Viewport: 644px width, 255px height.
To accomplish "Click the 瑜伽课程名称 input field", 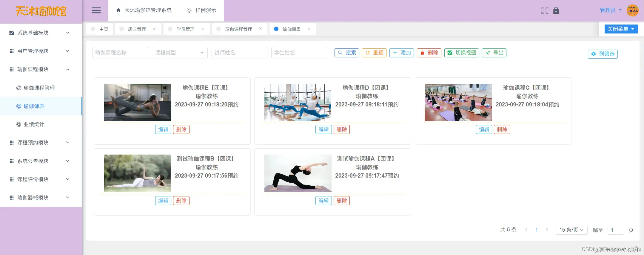I will (x=120, y=53).
